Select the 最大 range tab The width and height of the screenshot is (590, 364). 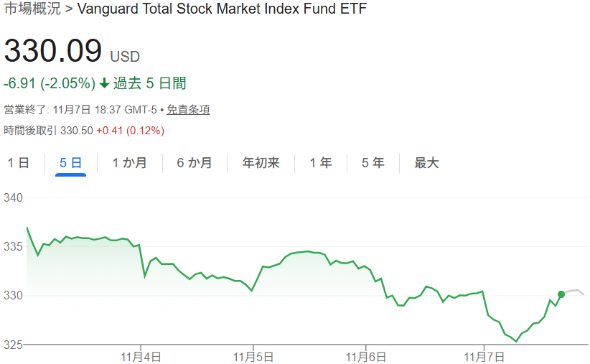tap(426, 163)
